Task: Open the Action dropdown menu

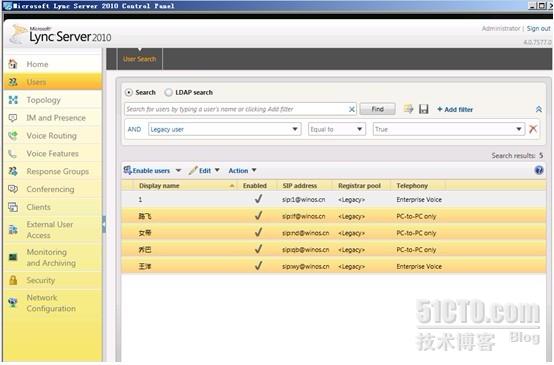Action: (x=242, y=171)
